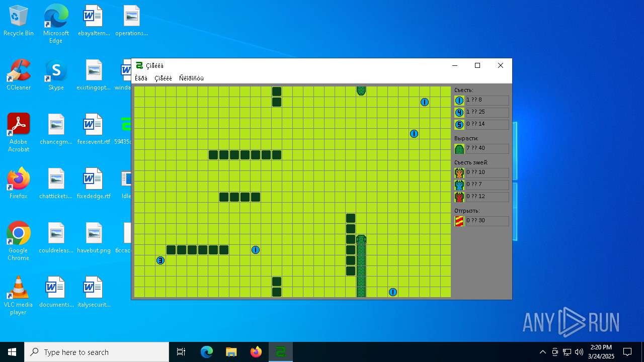The width and height of the screenshot is (644, 362).
Task: Open Task View from the taskbar
Action: tap(181, 352)
